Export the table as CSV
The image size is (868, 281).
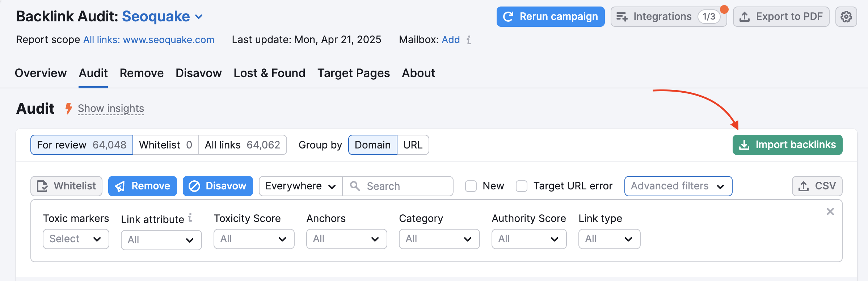(817, 186)
